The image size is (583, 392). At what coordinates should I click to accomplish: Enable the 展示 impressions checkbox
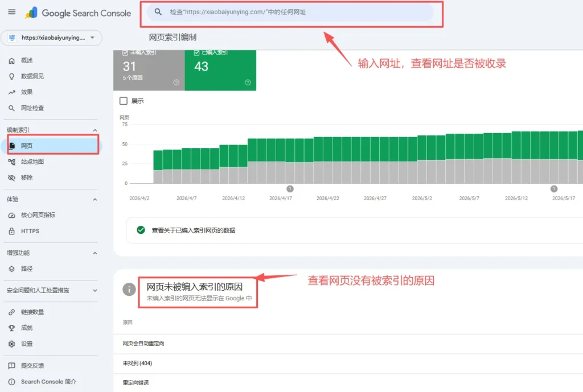tap(124, 101)
